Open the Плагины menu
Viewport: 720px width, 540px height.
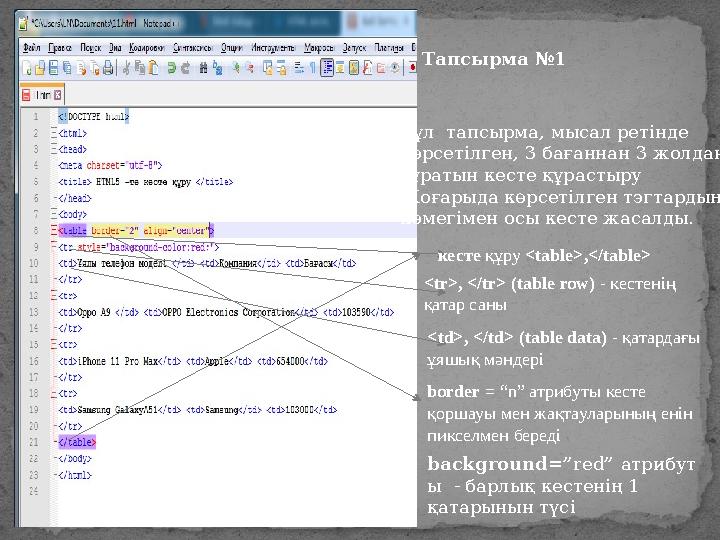point(388,48)
